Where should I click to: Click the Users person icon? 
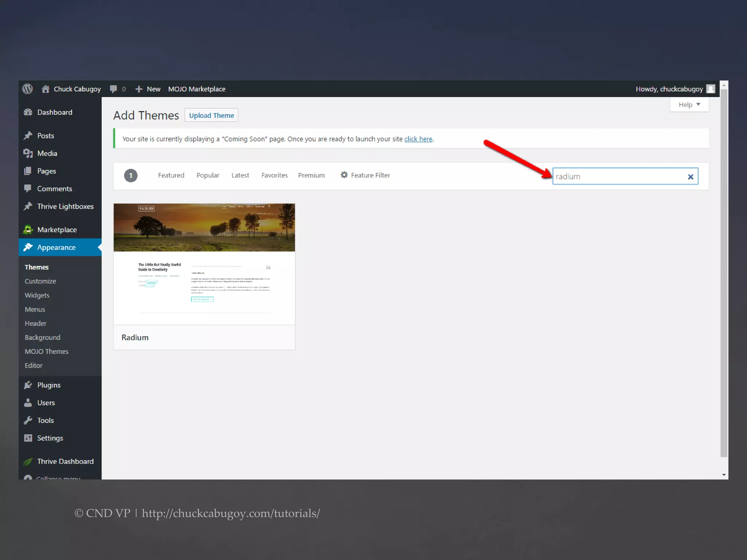[28, 402]
